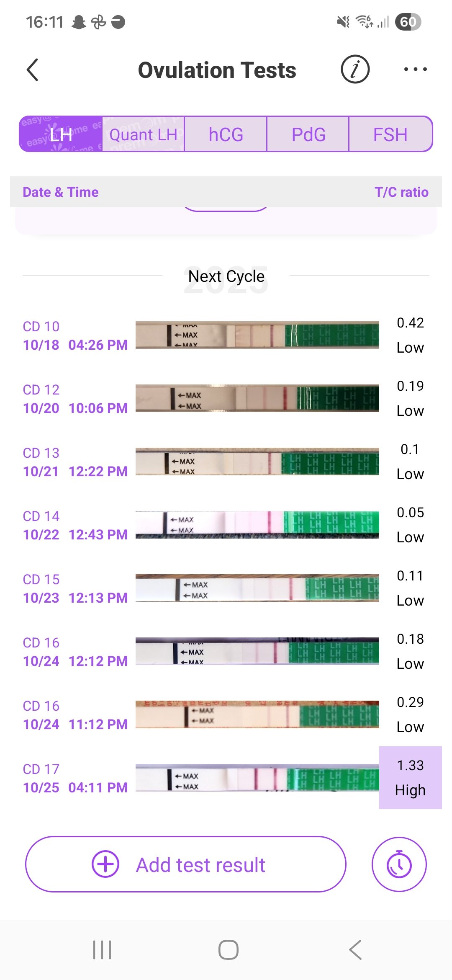This screenshot has width=452, height=980.
Task: Select the FSH test tab
Action: pyautogui.click(x=390, y=134)
